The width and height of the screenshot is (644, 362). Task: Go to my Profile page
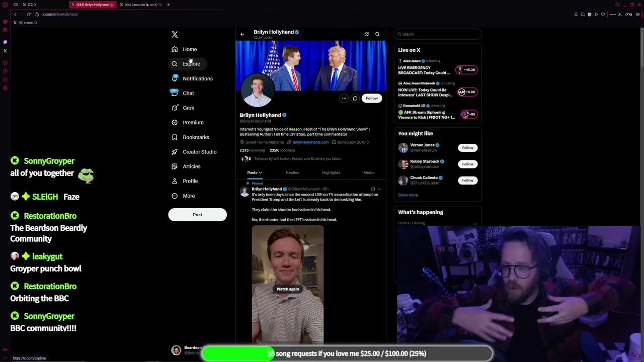pyautogui.click(x=184, y=181)
